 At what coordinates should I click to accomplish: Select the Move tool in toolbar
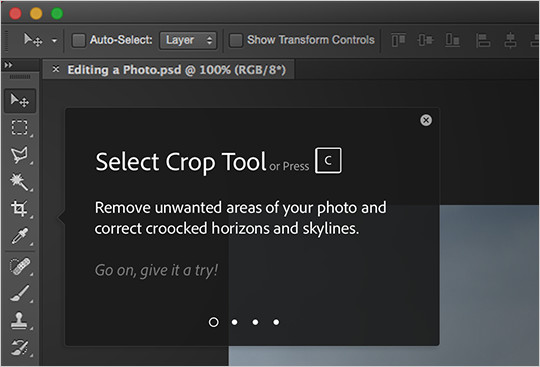pyautogui.click(x=20, y=101)
